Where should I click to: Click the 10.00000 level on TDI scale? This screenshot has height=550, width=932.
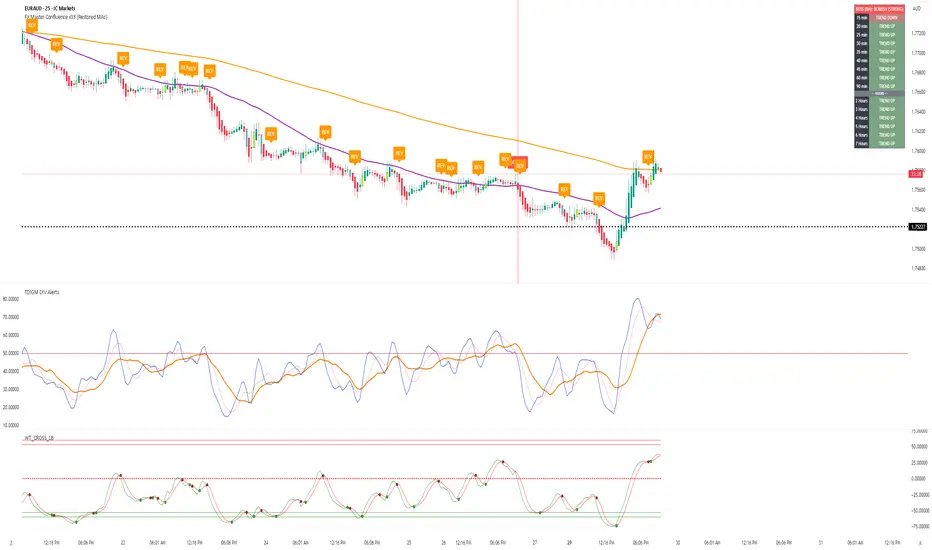click(x=11, y=425)
